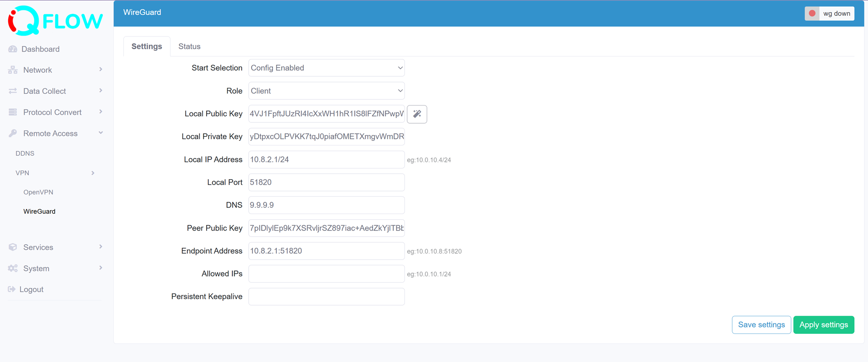868x362 pixels.
Task: Click the Dashboard gauge icon
Action: point(13,49)
